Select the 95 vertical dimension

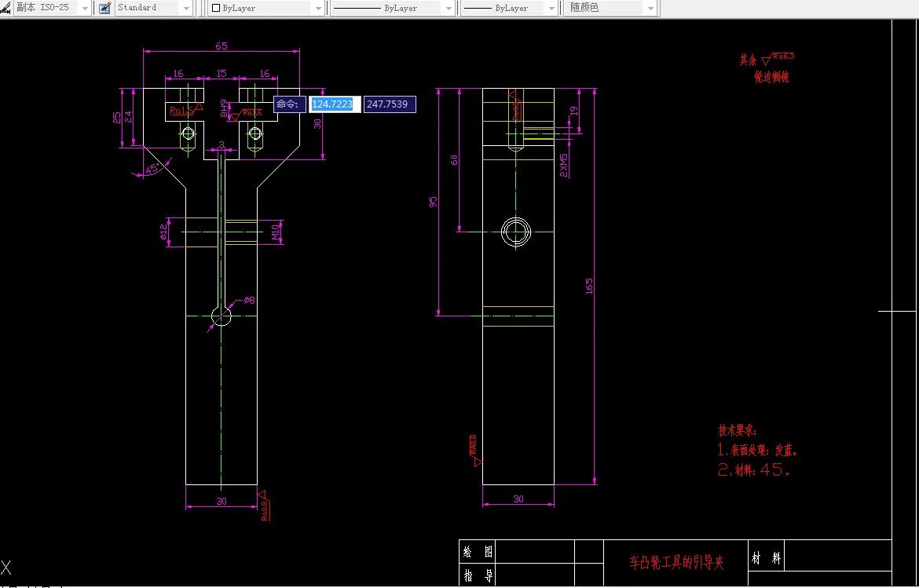coord(433,202)
